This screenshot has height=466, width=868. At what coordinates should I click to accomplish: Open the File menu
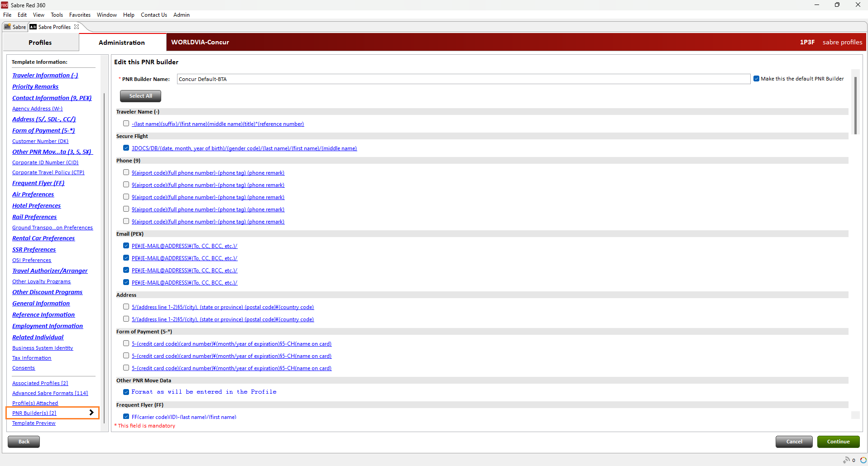point(7,15)
